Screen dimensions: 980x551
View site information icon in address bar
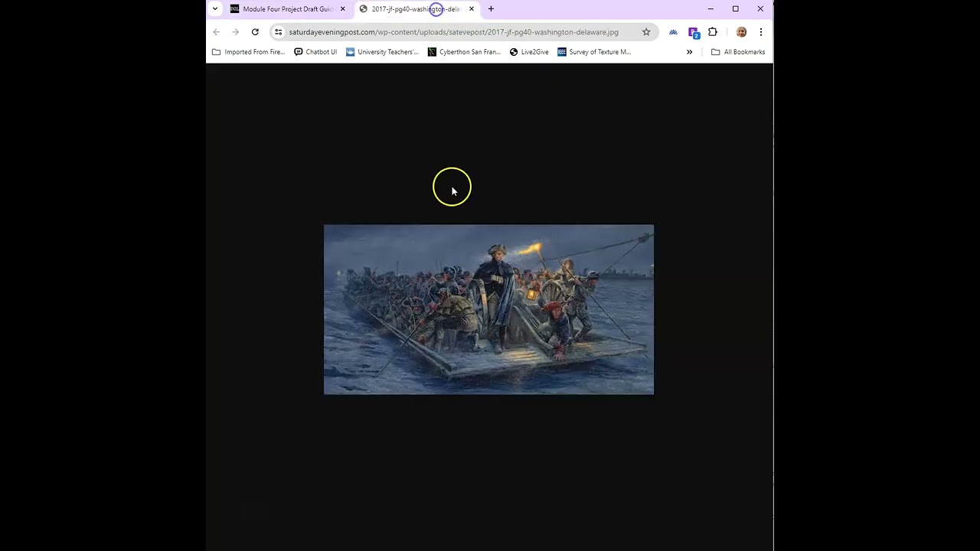point(279,32)
